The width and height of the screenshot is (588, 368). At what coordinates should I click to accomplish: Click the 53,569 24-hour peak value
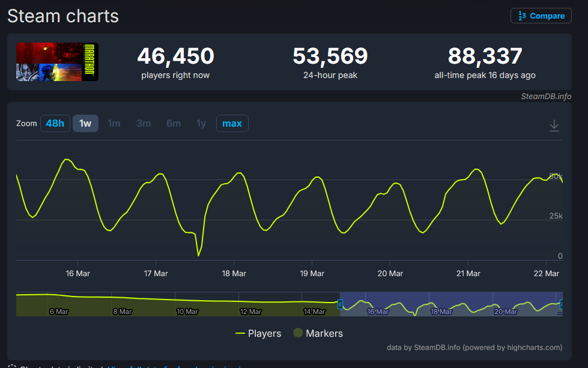point(330,56)
